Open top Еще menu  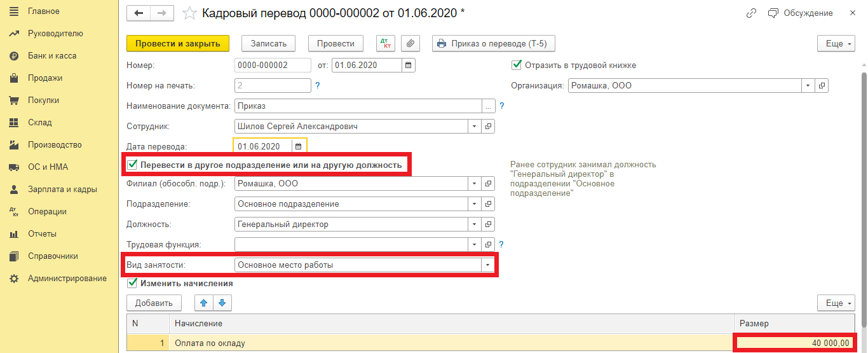(x=837, y=43)
